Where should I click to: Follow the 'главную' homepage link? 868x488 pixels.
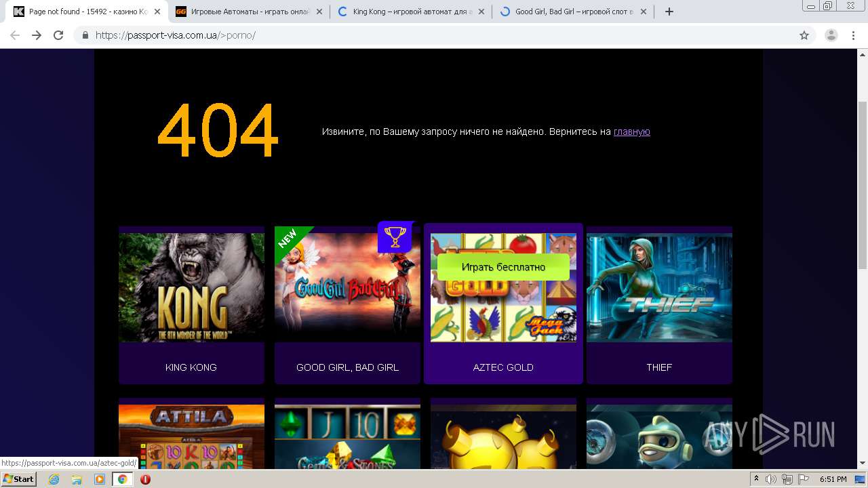[632, 131]
